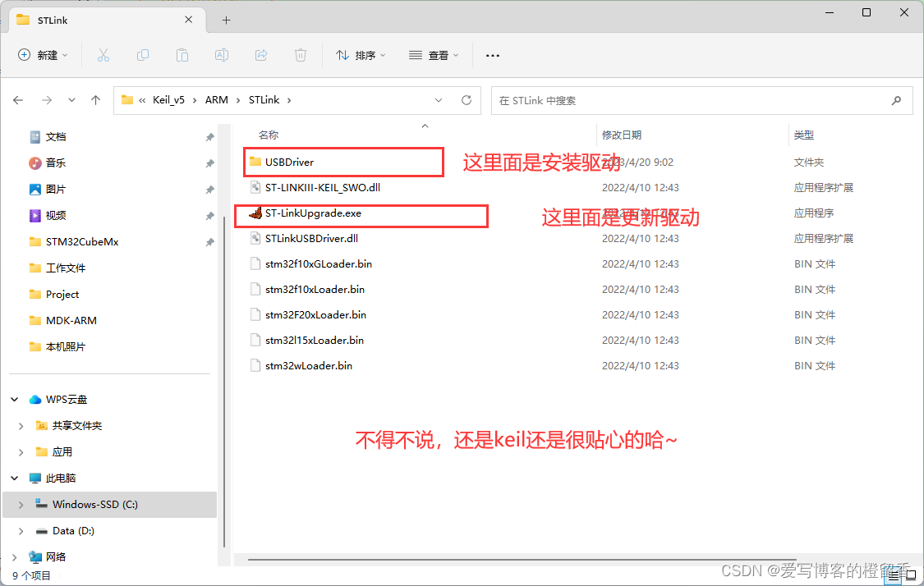Click the search magnifier icon
This screenshot has height=586, width=924.
click(x=896, y=101)
